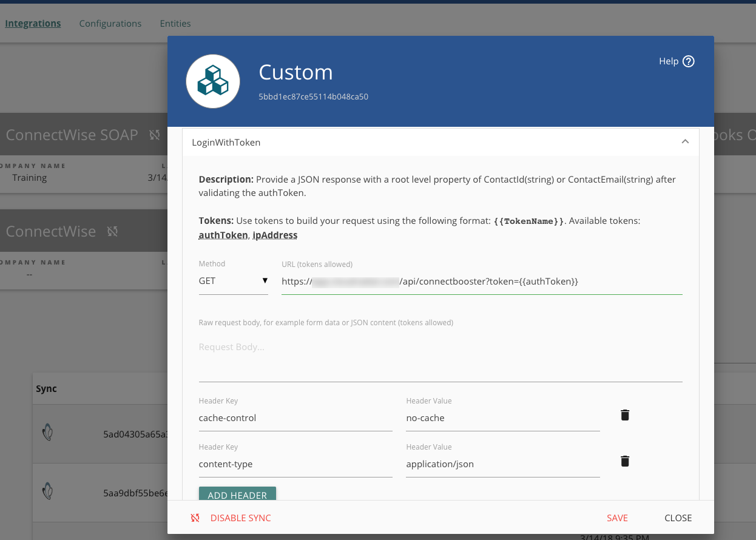Select the 5ad04305a65a table cell

click(x=135, y=434)
